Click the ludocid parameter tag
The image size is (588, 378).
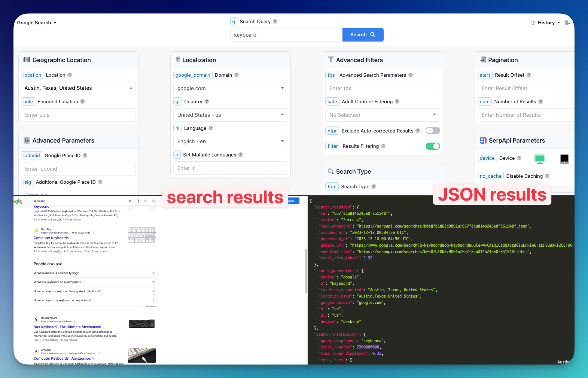tap(31, 155)
